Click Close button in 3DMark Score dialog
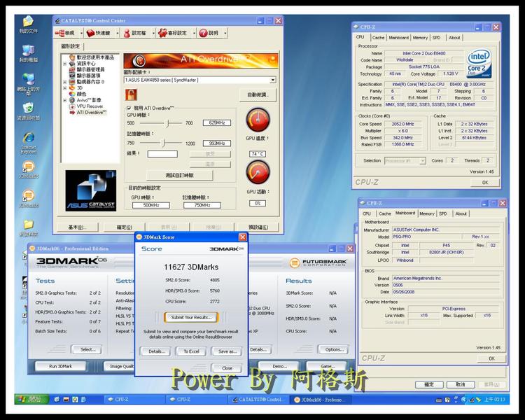 (227, 367)
